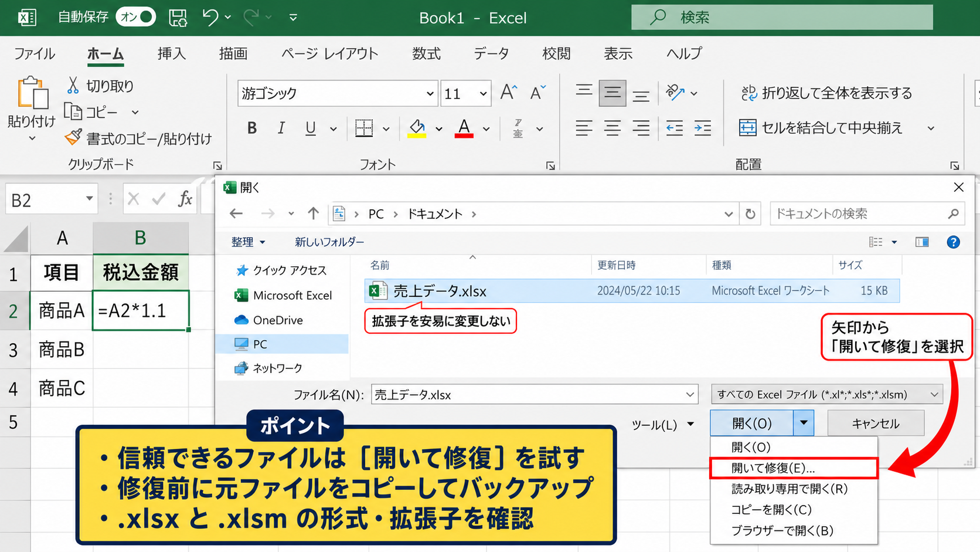Toggle the middle align button
This screenshot has height=552, width=980.
(x=612, y=93)
